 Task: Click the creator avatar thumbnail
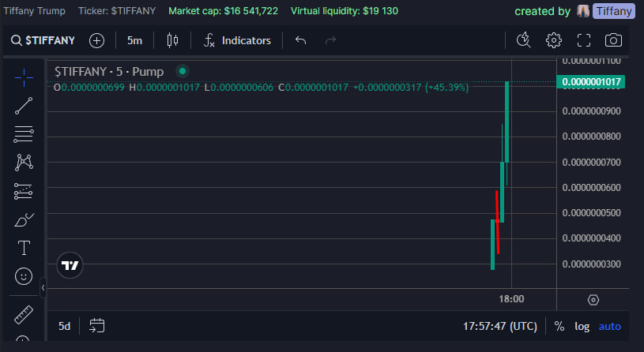(583, 11)
